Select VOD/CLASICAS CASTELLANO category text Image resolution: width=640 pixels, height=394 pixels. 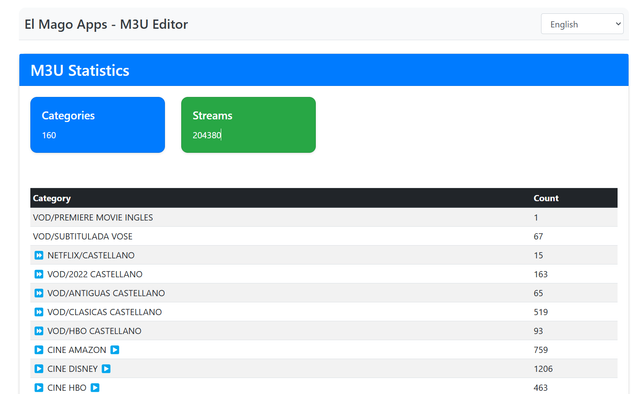click(104, 312)
